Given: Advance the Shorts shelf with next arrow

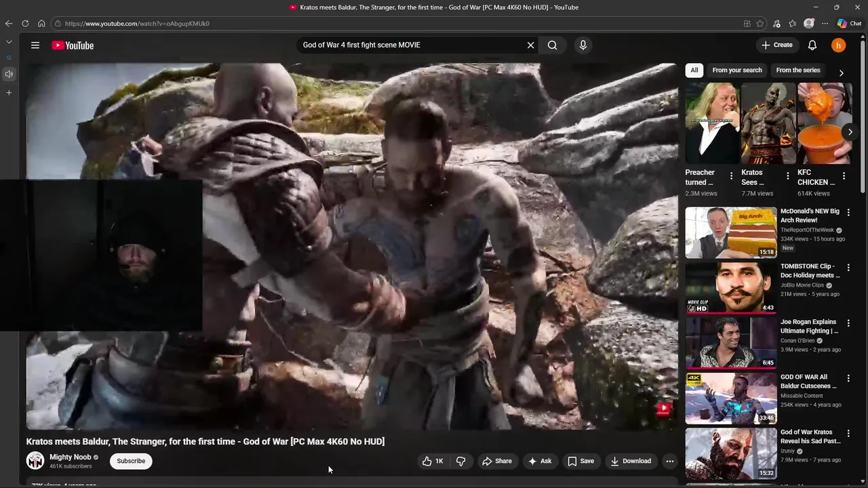Looking at the screenshot, I should pyautogui.click(x=850, y=132).
